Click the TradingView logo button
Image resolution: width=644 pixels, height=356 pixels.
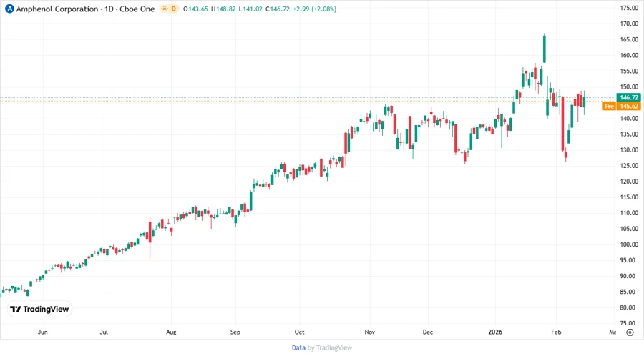39,309
